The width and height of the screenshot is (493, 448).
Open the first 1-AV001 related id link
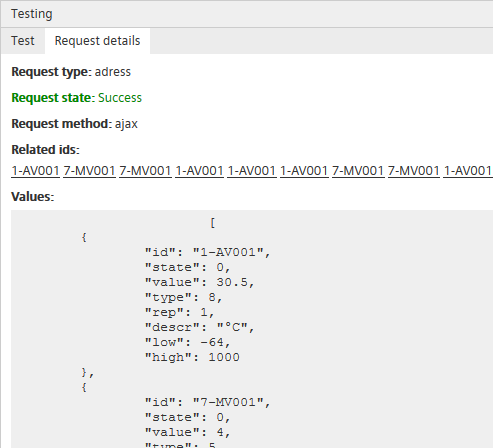click(35, 171)
